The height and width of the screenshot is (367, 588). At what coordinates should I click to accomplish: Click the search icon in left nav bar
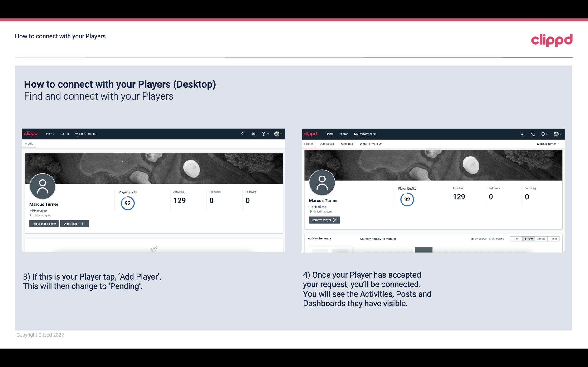(x=243, y=134)
